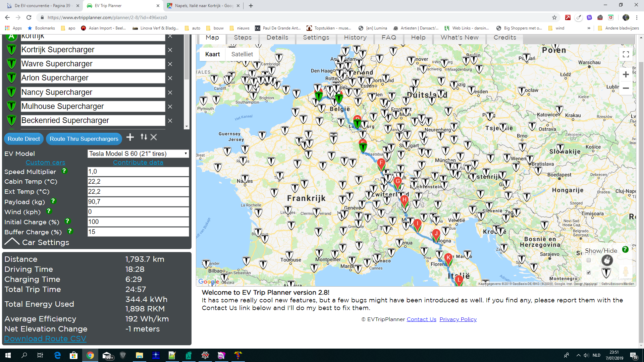Image resolution: width=644 pixels, height=362 pixels.
Task: Click the red route marker H in Switzerland
Action: point(405,201)
